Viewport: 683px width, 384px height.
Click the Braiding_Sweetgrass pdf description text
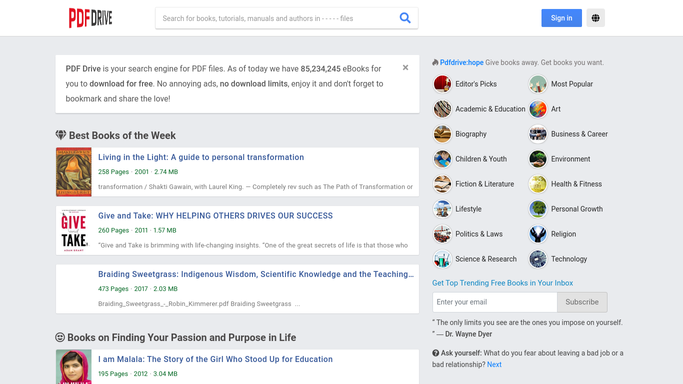(x=199, y=304)
